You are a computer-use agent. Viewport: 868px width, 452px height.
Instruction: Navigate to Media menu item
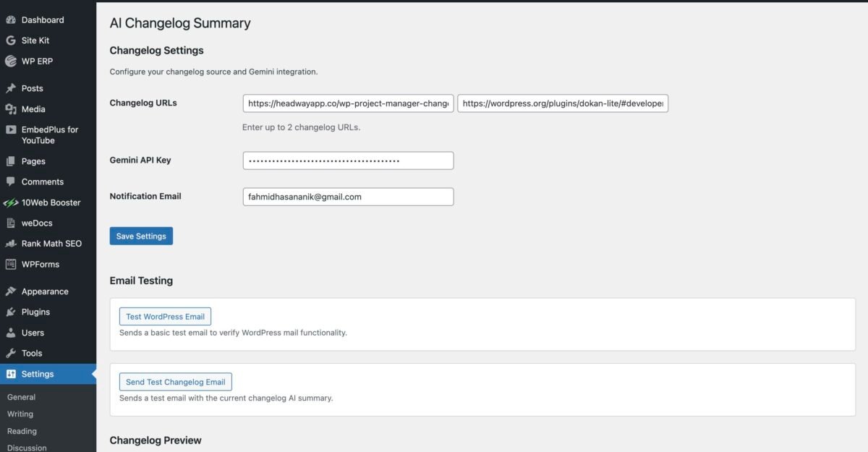click(48, 109)
